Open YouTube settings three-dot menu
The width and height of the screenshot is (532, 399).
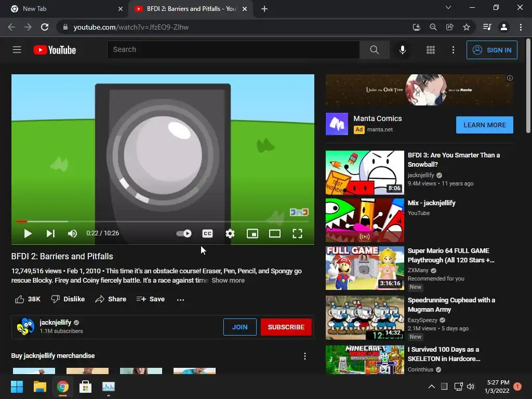[x=453, y=50]
